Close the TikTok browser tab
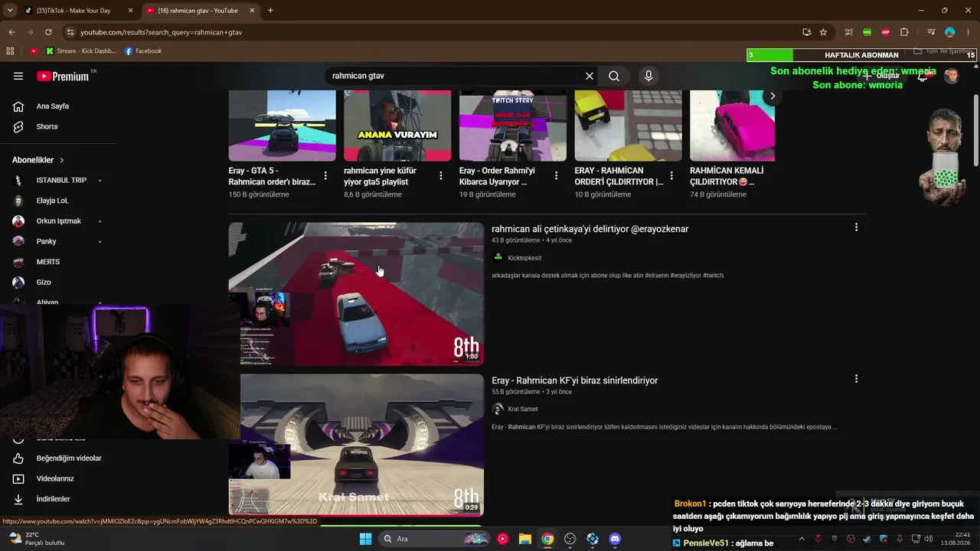 point(130,11)
